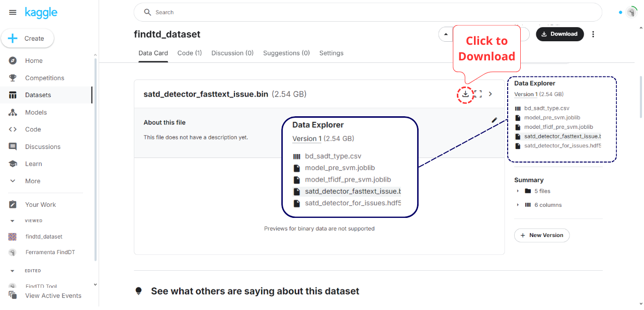Viewport: 644px width, 310px height.
Task: Expand the 6 columns summary tree
Action: pos(518,205)
